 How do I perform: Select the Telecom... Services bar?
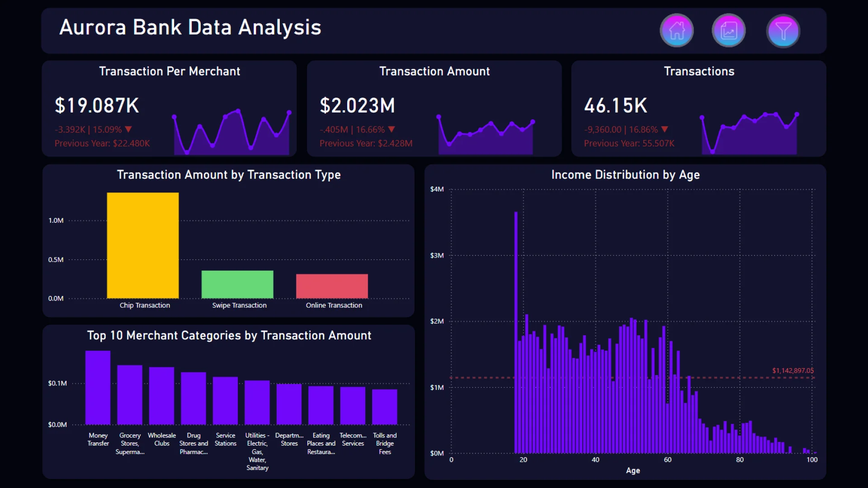pos(353,406)
